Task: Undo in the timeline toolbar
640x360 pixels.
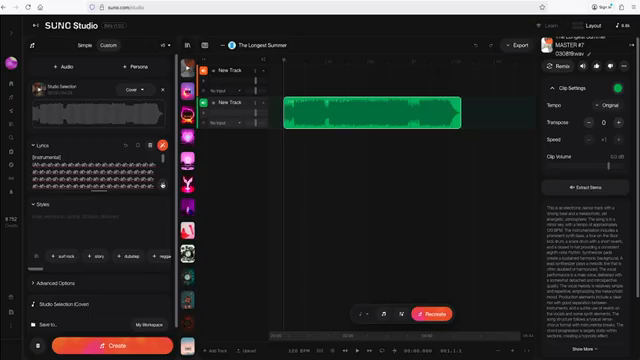Action: pos(476,45)
